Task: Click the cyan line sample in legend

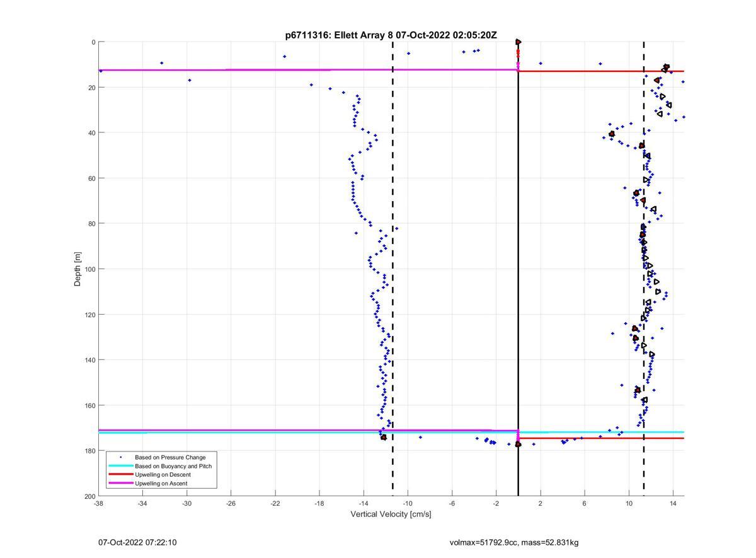Action: [120, 466]
